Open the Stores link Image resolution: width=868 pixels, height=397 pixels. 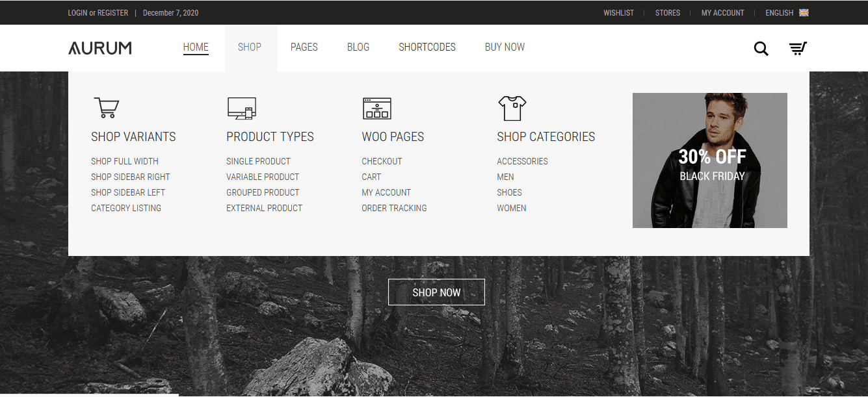tap(668, 13)
